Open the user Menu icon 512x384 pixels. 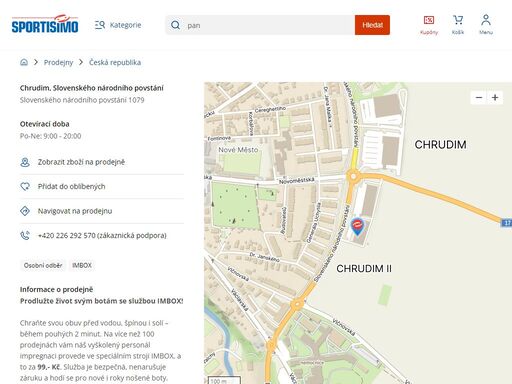click(x=486, y=25)
